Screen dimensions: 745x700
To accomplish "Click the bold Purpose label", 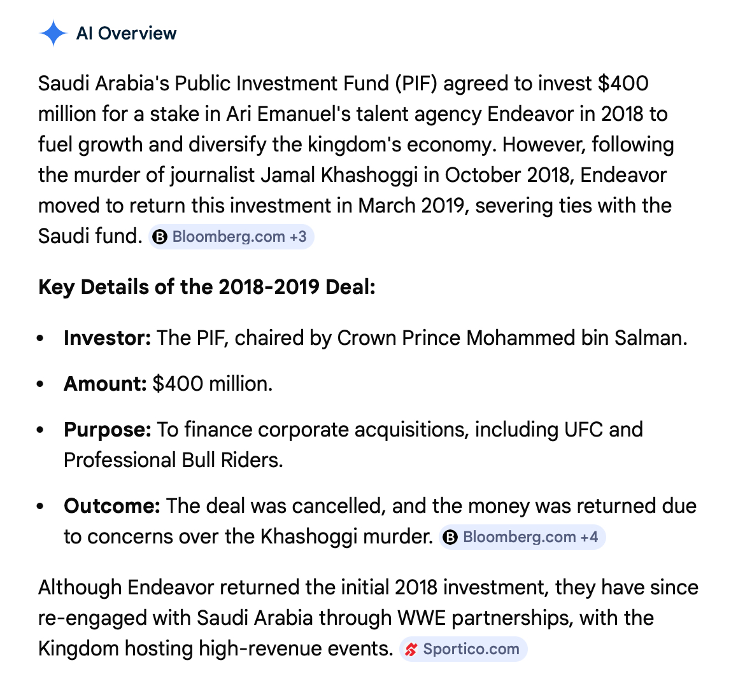I will (107, 430).
